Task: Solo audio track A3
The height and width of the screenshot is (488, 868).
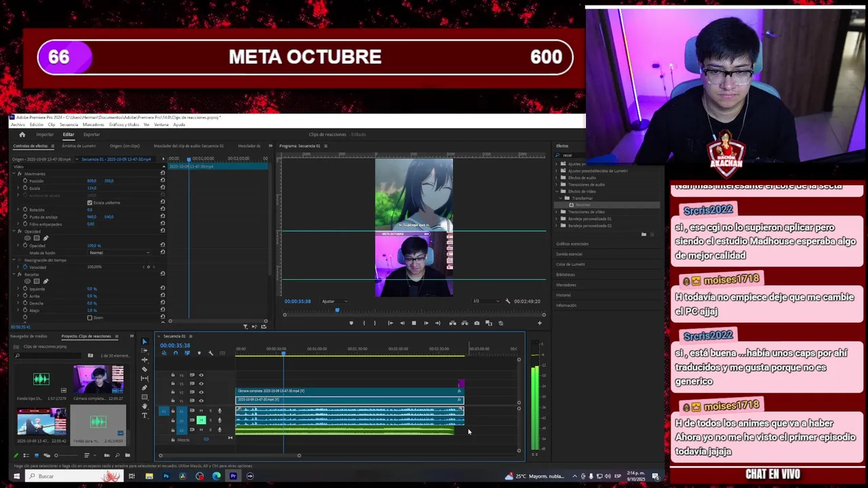Action: 210,430
